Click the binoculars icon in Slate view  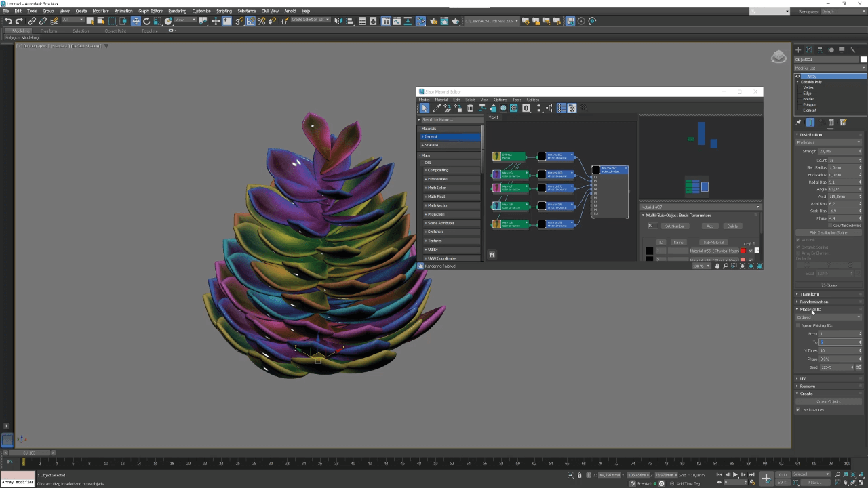coord(492,255)
